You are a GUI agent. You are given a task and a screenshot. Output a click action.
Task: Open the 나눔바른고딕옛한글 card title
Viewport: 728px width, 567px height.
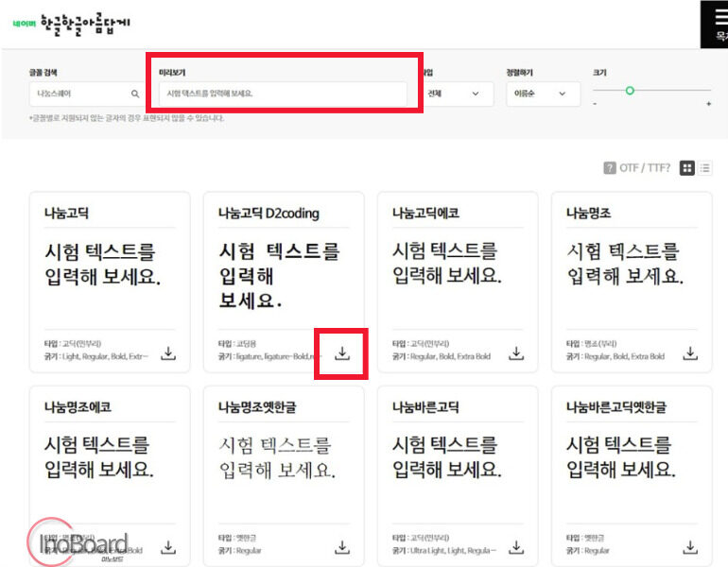(616, 407)
